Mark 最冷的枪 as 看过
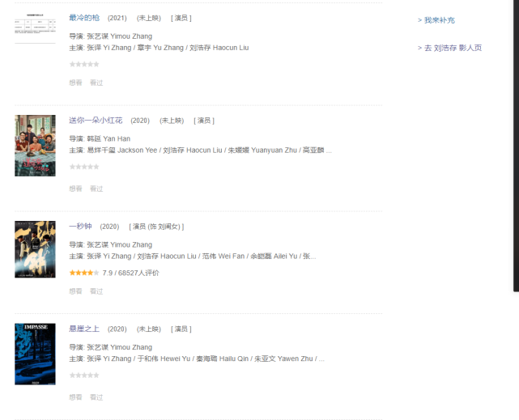The height and width of the screenshot is (420, 519). (x=96, y=83)
